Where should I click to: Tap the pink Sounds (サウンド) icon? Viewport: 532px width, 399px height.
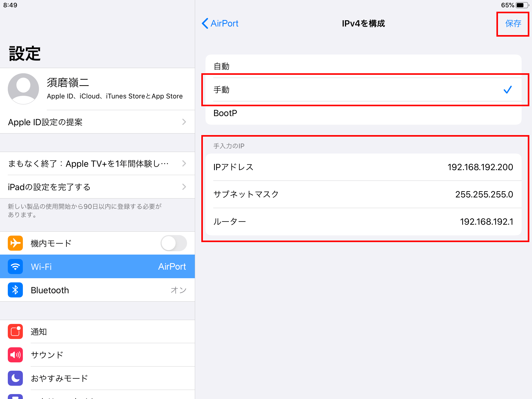coord(15,355)
